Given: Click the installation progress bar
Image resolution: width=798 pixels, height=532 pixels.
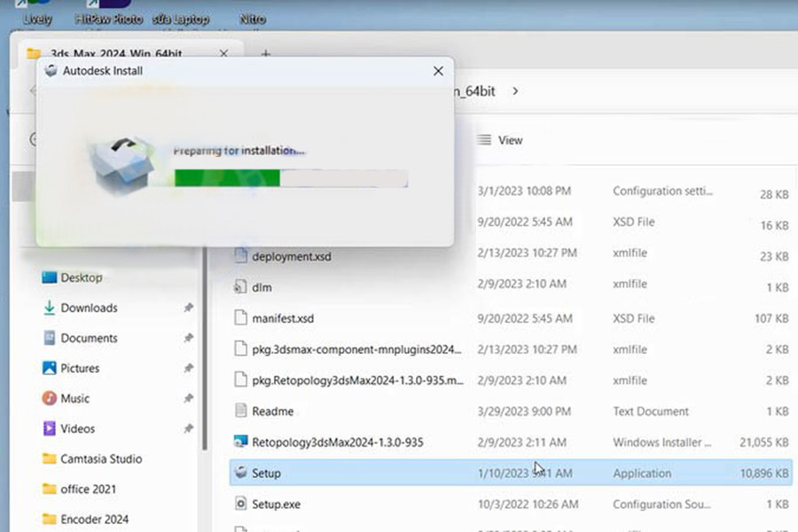Looking at the screenshot, I should coord(291,178).
